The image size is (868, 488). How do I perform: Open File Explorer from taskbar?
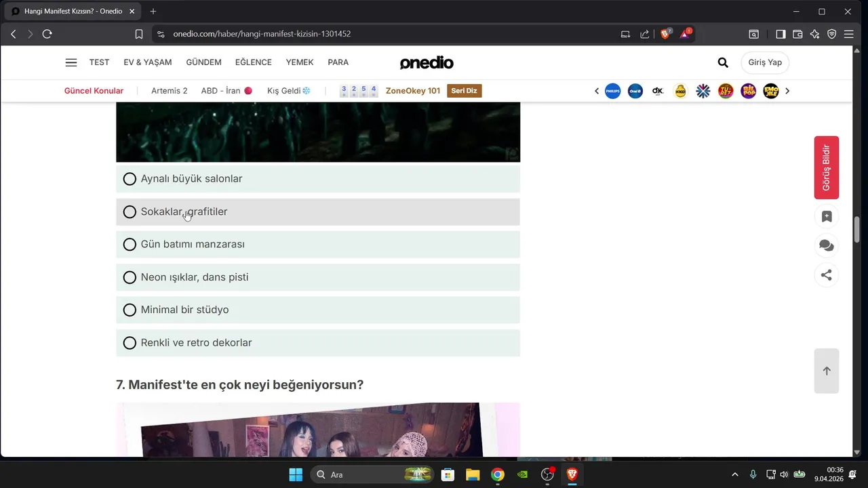click(x=473, y=474)
